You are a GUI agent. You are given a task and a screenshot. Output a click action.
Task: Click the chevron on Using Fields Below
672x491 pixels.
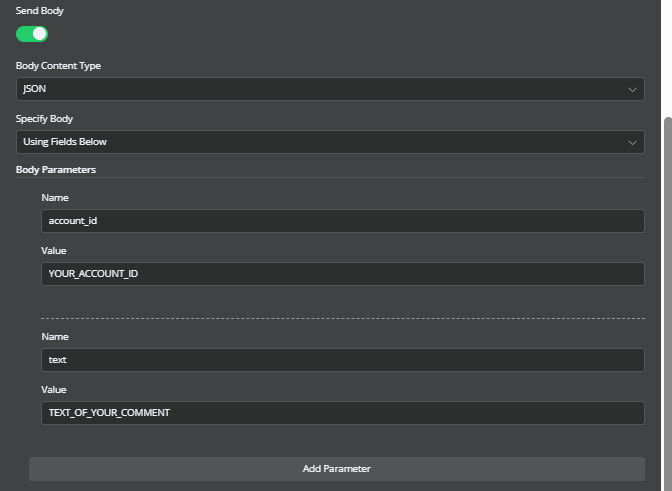tap(632, 143)
